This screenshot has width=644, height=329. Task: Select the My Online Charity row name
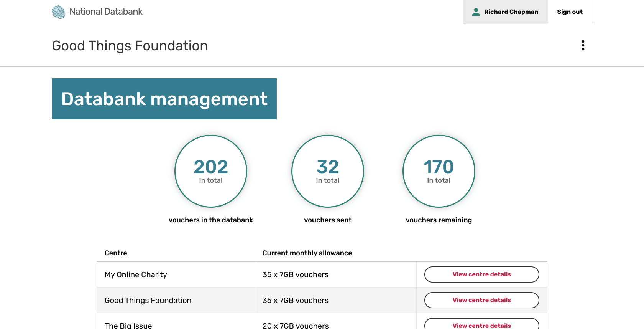click(x=136, y=274)
